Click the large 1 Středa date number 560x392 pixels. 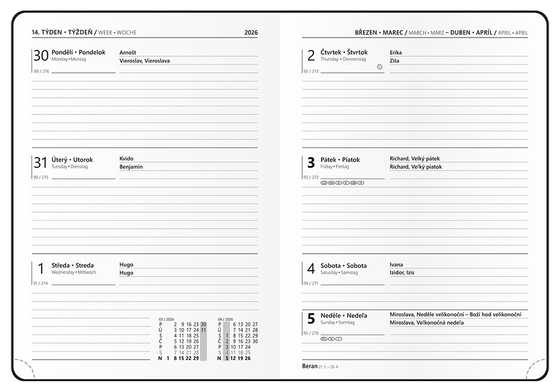tap(40, 269)
